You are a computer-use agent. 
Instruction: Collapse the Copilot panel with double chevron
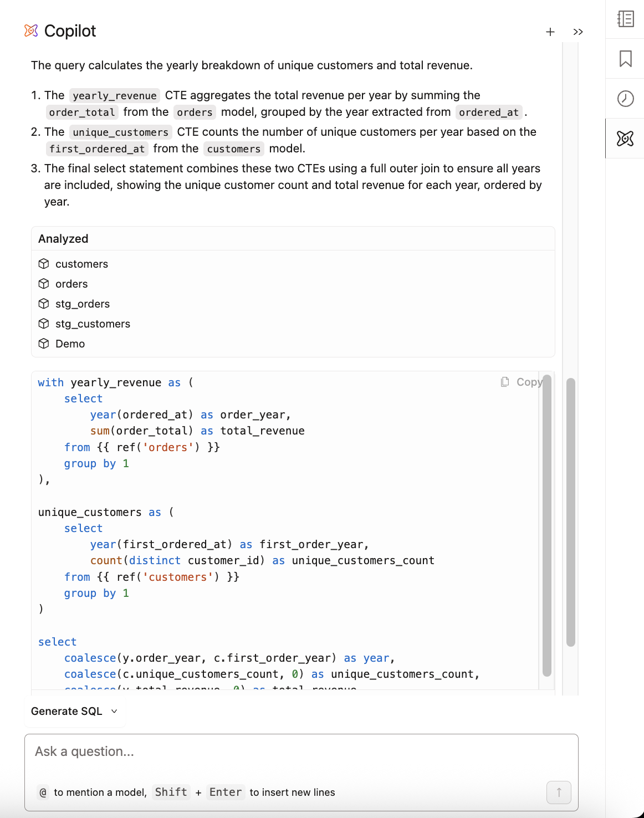pyautogui.click(x=578, y=32)
